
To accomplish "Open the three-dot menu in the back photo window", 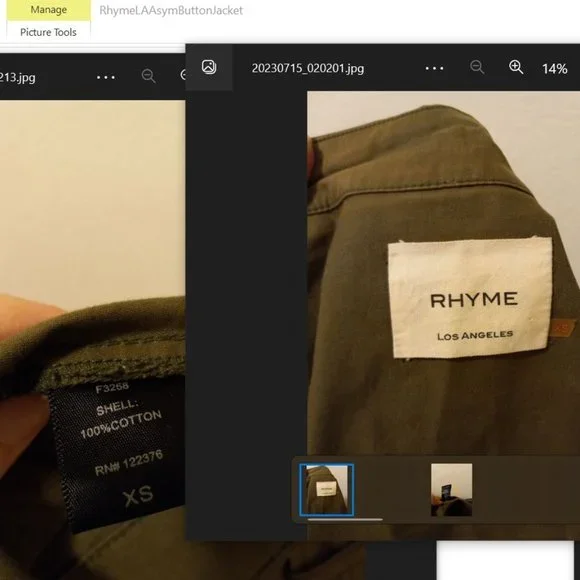I will (106, 77).
